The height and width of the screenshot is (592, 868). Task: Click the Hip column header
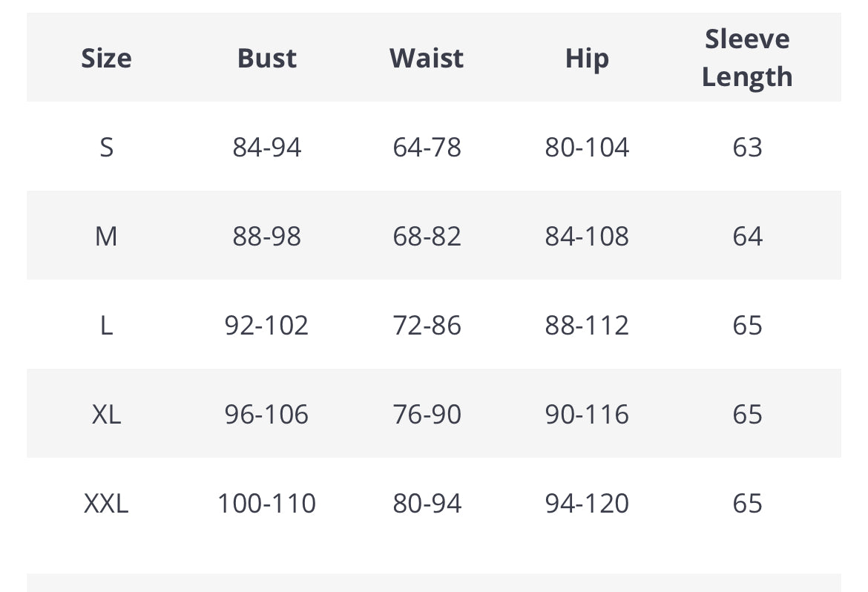pos(588,59)
